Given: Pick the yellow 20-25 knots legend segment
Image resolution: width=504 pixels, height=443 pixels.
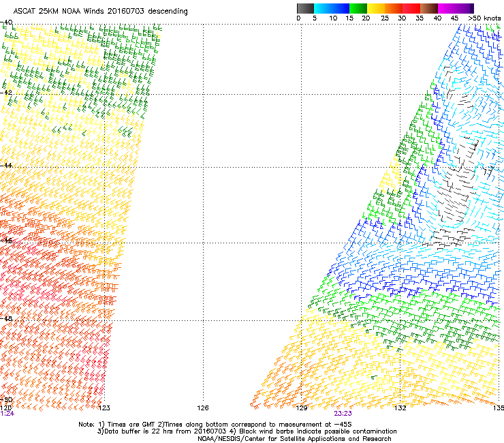Looking at the screenshot, I should [x=376, y=8].
